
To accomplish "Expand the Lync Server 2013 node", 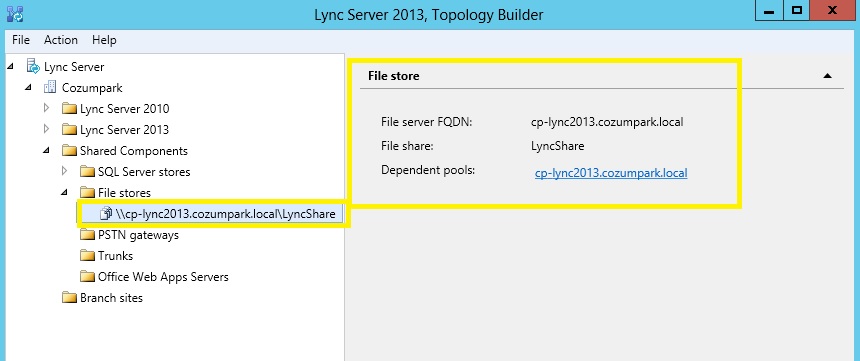I will click(47, 129).
